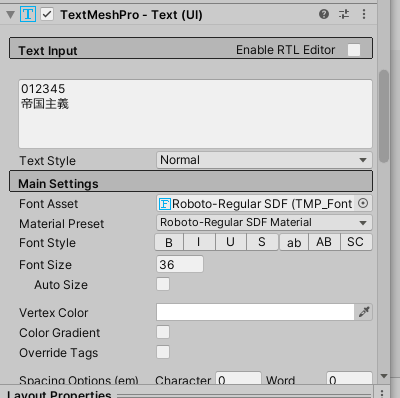400x398 pixels.
Task: Click the Font Size label
Action: click(45, 265)
